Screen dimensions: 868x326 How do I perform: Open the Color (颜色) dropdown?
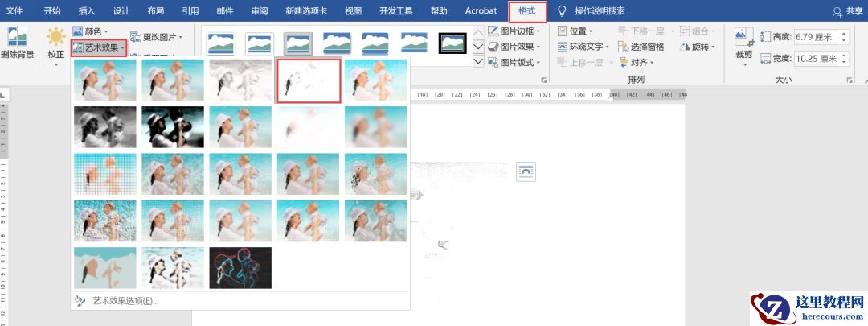coord(90,32)
